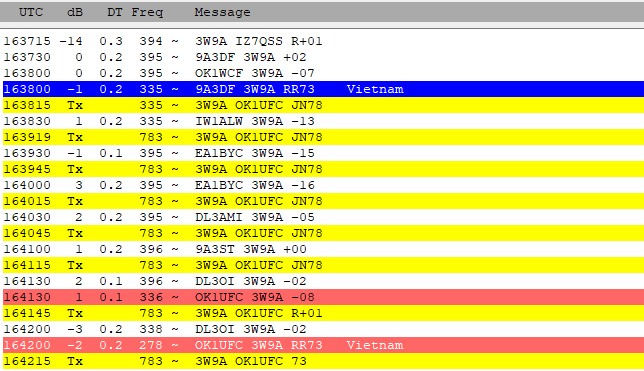This screenshot has width=644, height=371.
Task: Select the 3W9A IZ7QSS R+01 message row
Action: click(323, 41)
